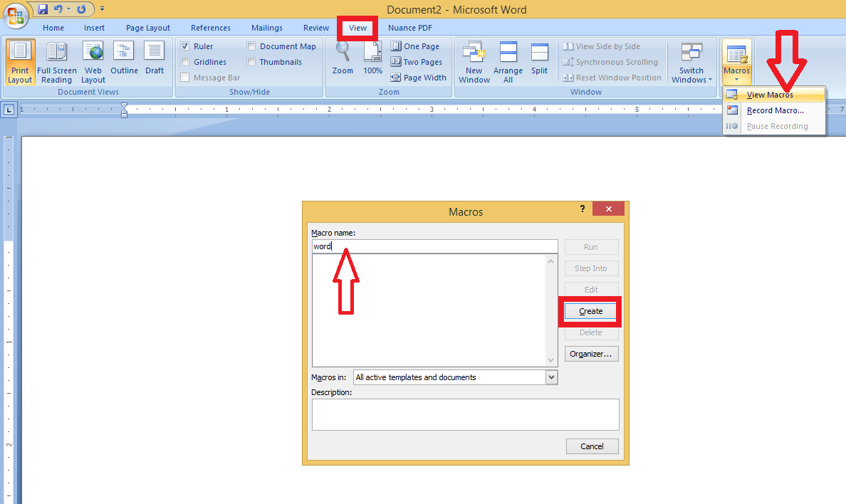Open the Page Layout tab
Viewport: 846px width, 504px height.
(x=148, y=28)
